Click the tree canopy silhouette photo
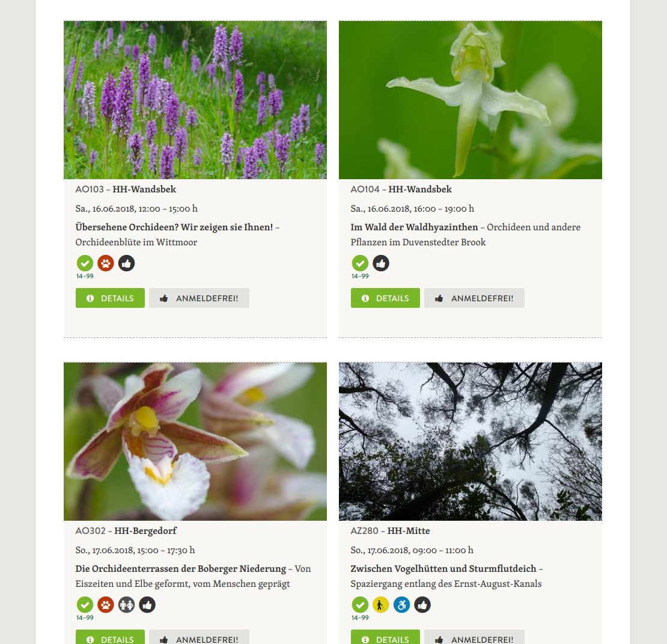The image size is (667, 644). [x=471, y=441]
